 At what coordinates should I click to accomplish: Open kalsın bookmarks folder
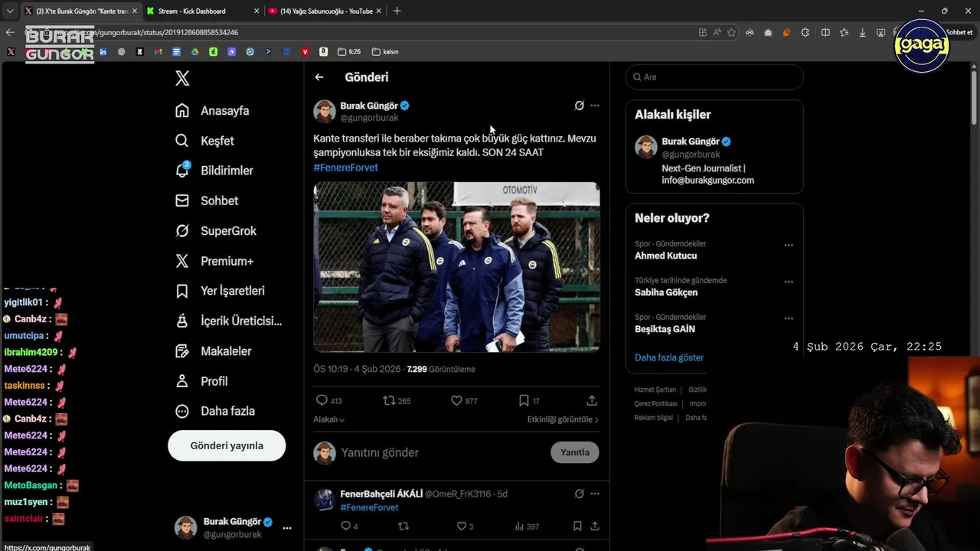pyautogui.click(x=385, y=52)
